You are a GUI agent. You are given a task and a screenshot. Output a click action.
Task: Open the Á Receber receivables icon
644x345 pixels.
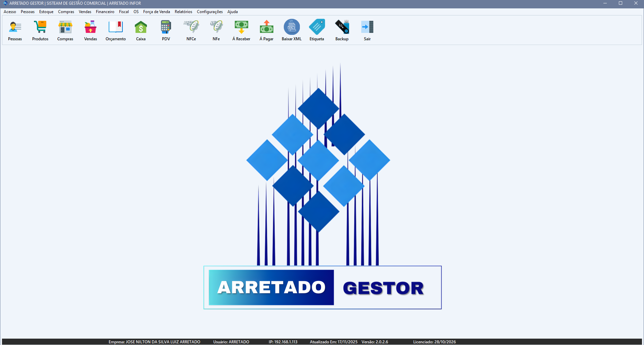point(241,30)
